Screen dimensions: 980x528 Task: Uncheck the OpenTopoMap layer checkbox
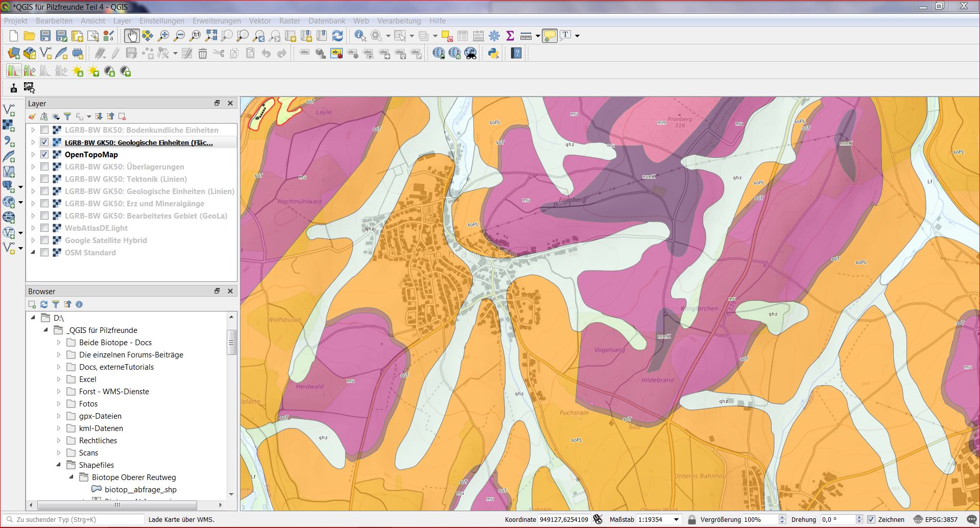click(44, 155)
